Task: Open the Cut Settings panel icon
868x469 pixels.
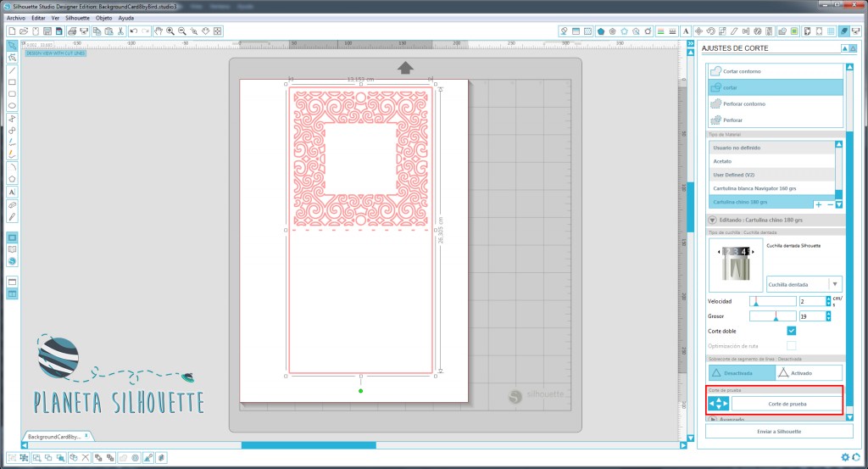Action: (x=843, y=31)
